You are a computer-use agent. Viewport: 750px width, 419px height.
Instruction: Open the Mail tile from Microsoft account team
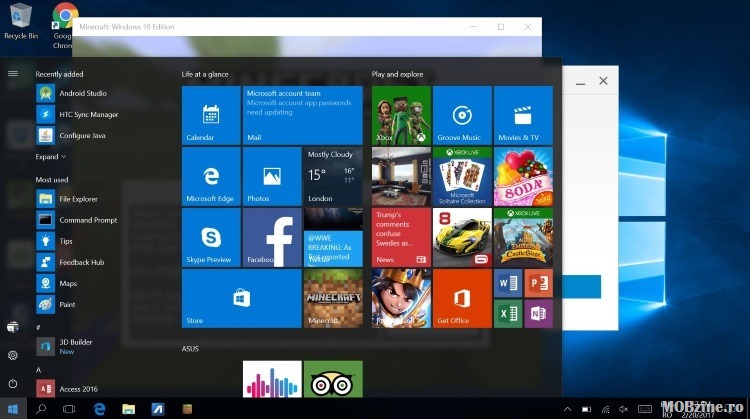pyautogui.click(x=302, y=115)
